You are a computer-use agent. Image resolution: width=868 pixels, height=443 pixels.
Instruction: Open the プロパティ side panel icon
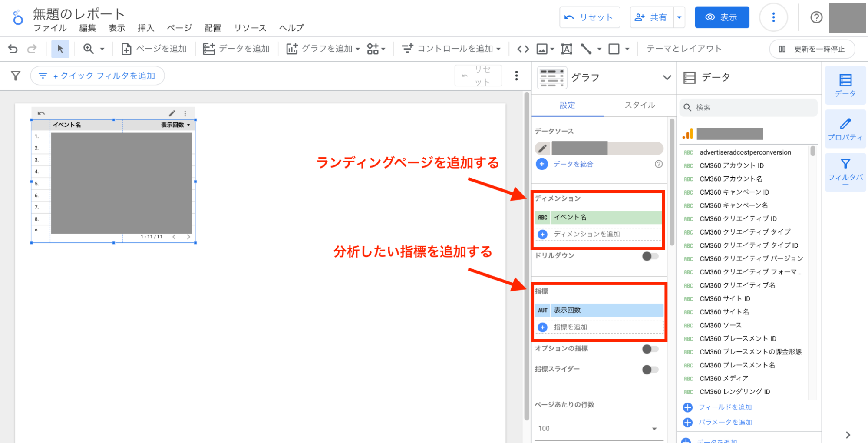pos(845,129)
